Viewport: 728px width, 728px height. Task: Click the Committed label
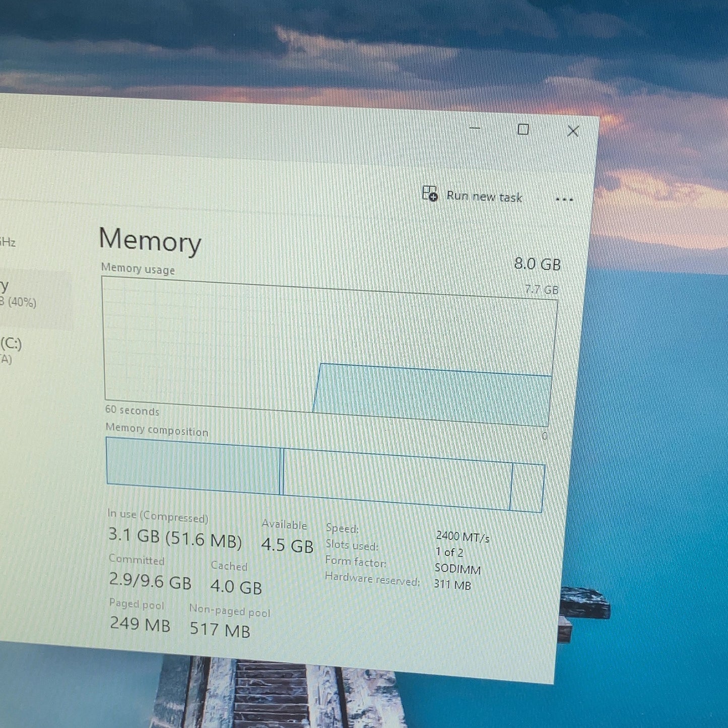[x=137, y=560]
